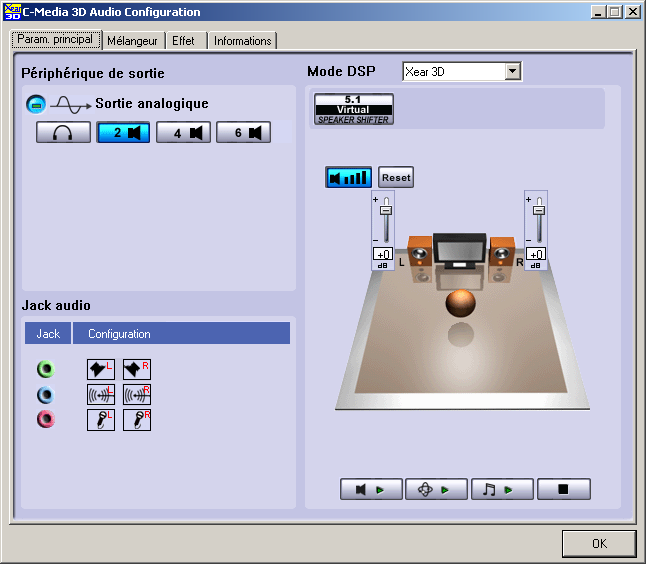Switch to the Informations tab
The height and width of the screenshot is (564, 646).
point(243,41)
